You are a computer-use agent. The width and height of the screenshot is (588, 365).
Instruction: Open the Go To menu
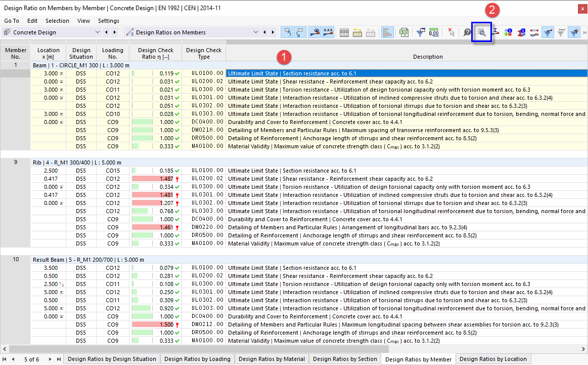tap(12, 21)
